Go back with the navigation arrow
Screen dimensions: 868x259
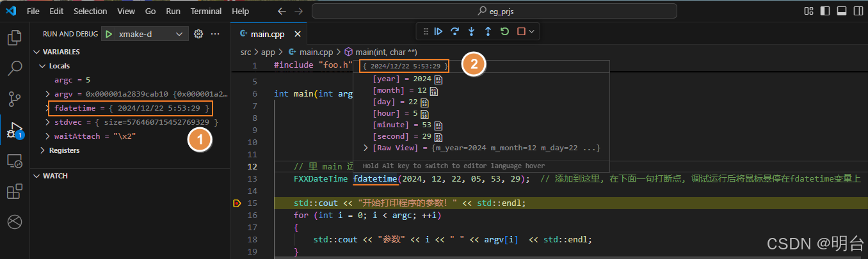tap(282, 12)
